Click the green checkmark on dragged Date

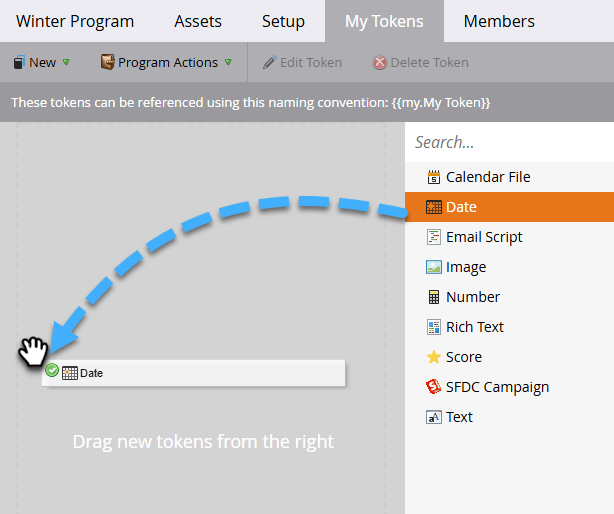(52, 370)
